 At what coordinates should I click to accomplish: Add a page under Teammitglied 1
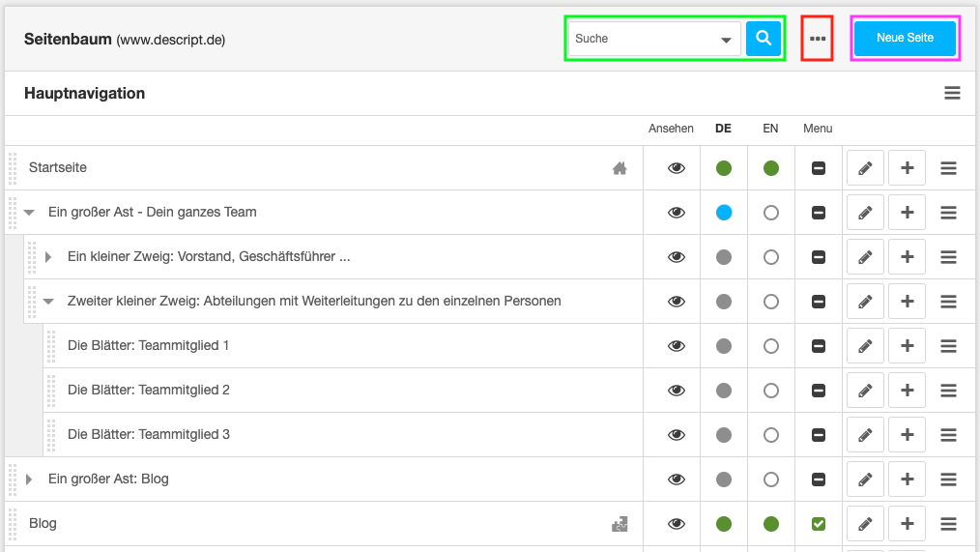907,346
